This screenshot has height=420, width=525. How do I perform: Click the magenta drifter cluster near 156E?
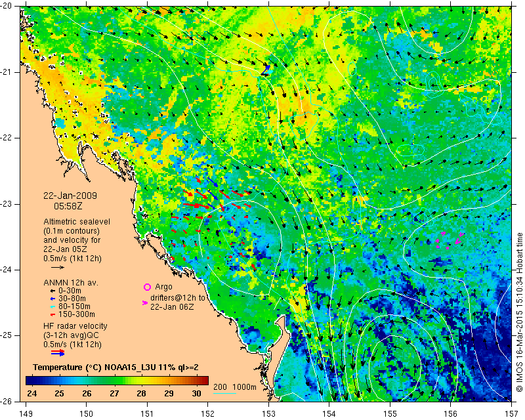pyautogui.click(x=450, y=240)
